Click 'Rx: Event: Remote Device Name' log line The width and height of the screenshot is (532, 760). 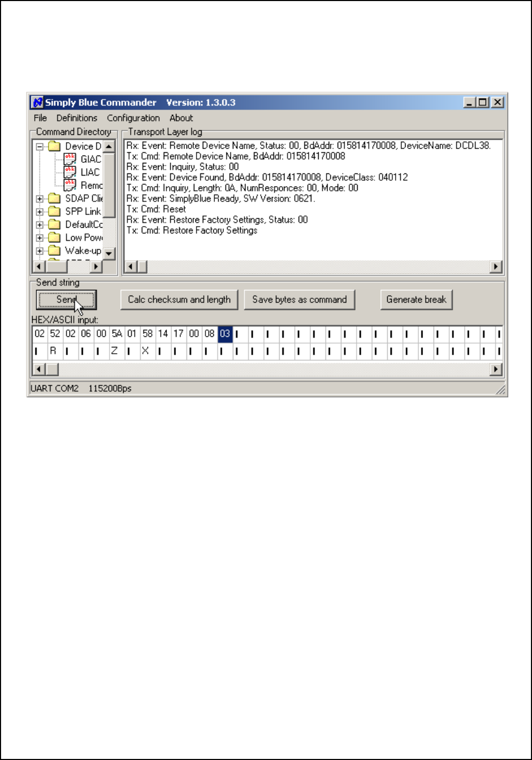(309, 146)
